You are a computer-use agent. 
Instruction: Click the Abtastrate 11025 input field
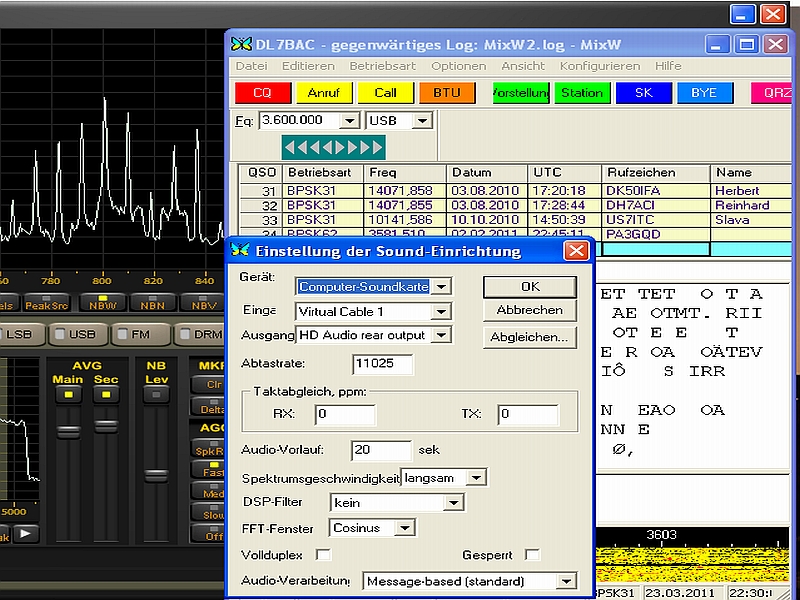click(383, 364)
